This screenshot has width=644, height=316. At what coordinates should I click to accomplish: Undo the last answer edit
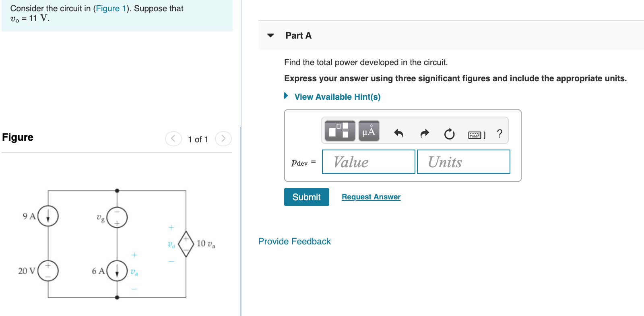[398, 133]
